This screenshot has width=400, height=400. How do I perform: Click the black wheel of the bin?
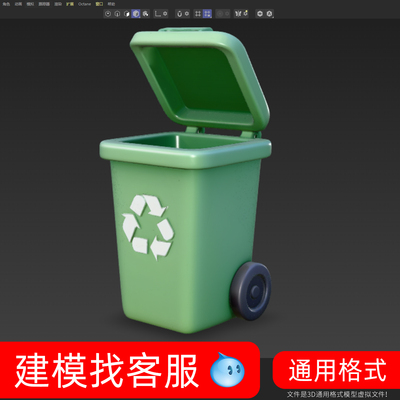click(250, 291)
